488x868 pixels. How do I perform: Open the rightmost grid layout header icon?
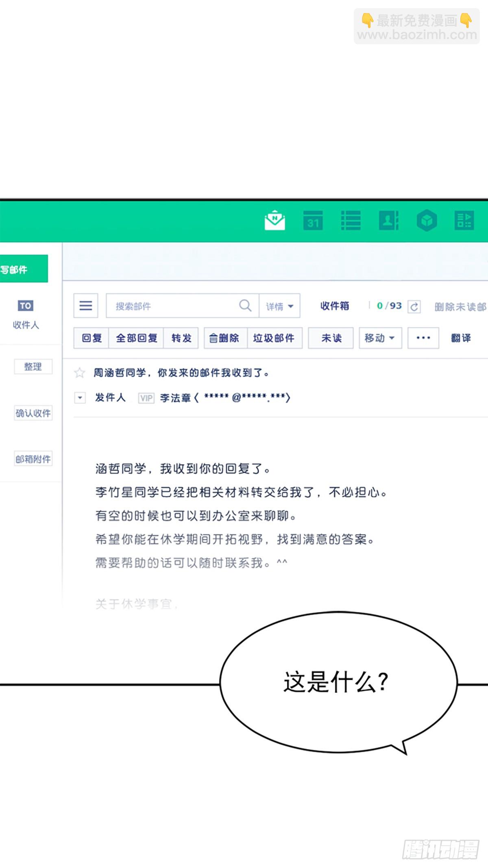[x=464, y=221]
